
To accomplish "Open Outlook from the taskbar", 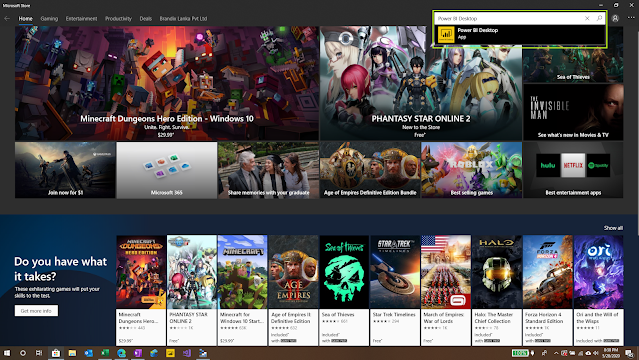I will tap(88, 353).
